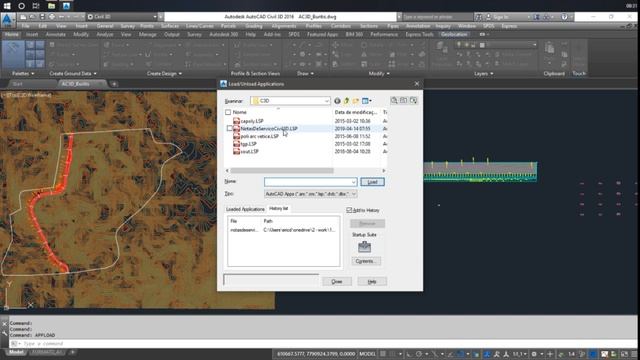
Task: Open the look-in folder dropdown showing C3D
Action: click(290, 101)
